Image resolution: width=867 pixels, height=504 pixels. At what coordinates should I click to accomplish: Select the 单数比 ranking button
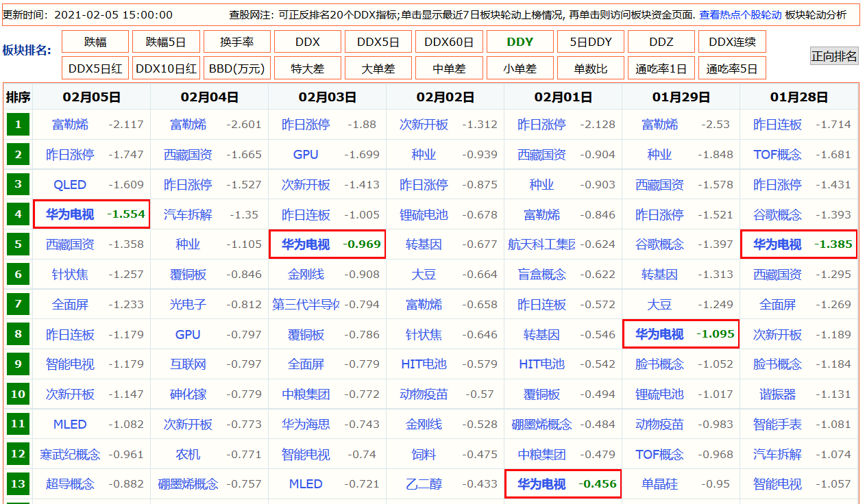click(590, 68)
